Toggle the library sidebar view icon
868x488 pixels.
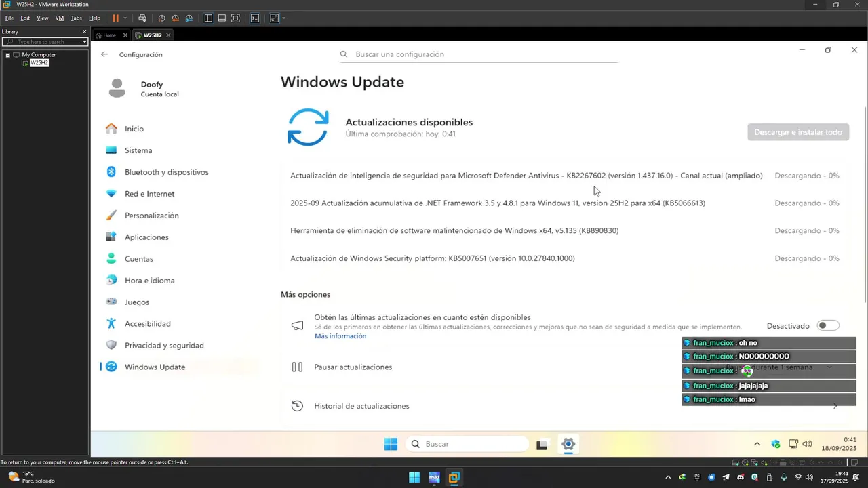click(208, 18)
